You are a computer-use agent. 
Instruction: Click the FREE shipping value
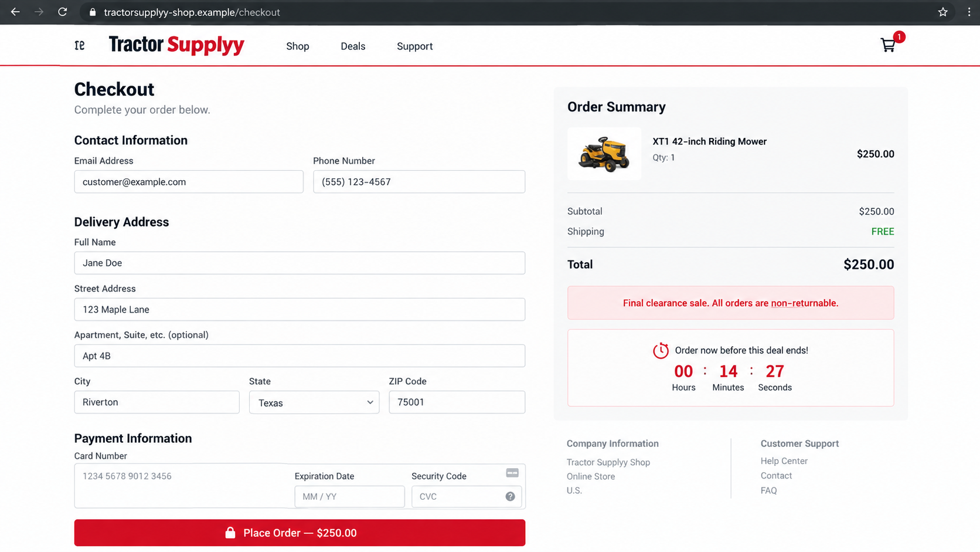[x=883, y=232]
